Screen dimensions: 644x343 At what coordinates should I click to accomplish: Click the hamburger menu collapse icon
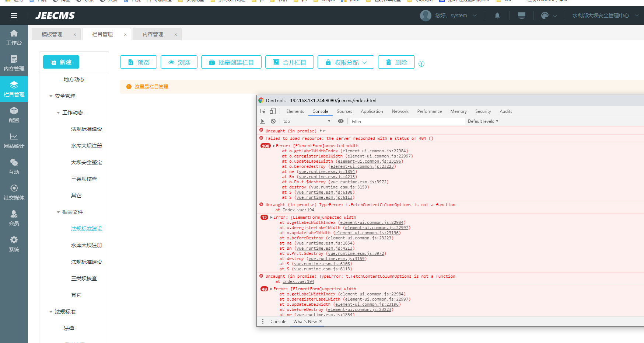(x=14, y=15)
